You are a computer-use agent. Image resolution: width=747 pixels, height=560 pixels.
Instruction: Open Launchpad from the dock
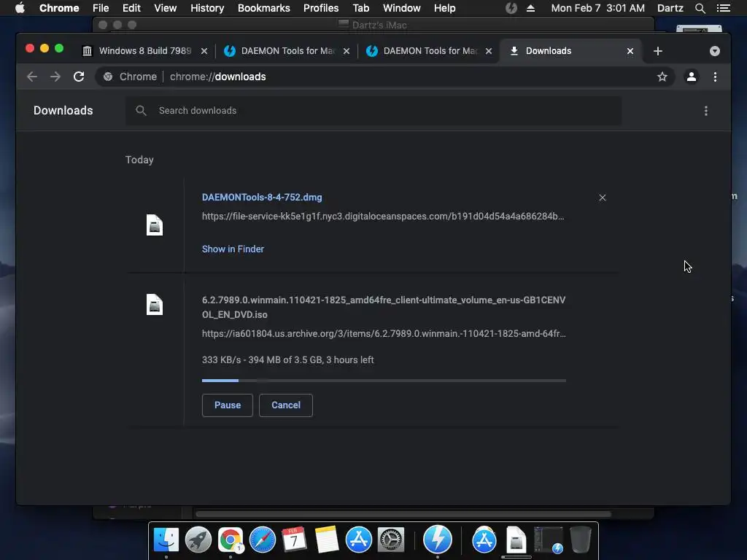198,540
